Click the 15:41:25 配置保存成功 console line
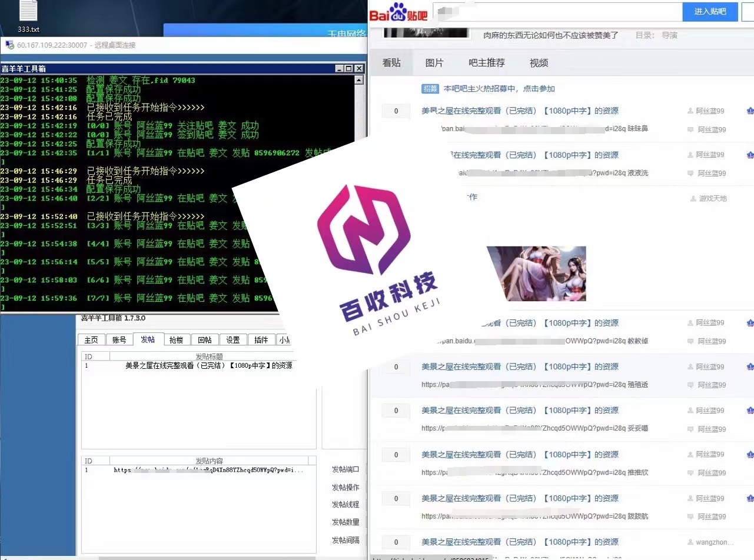The height and width of the screenshot is (560, 754). click(x=71, y=89)
